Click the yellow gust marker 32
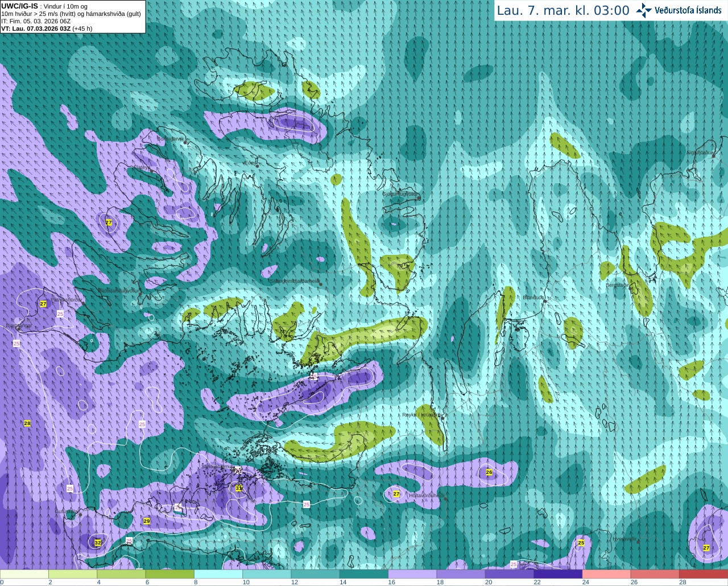Screen dimensions: 728x586 pyautogui.click(x=98, y=543)
